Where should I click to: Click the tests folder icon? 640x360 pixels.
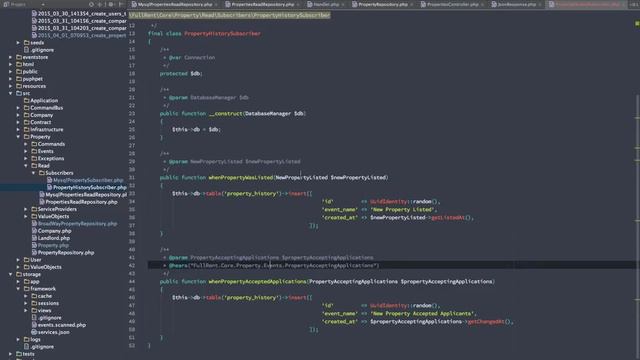19,354
